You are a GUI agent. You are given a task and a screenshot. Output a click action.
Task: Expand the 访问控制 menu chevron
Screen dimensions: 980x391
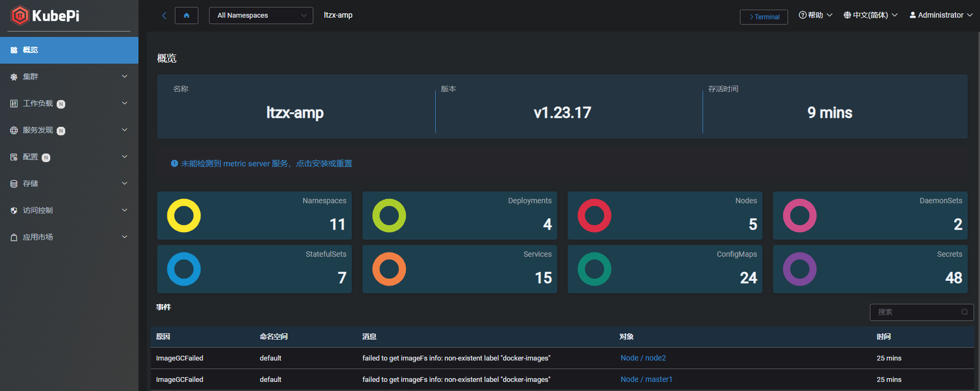coord(125,210)
